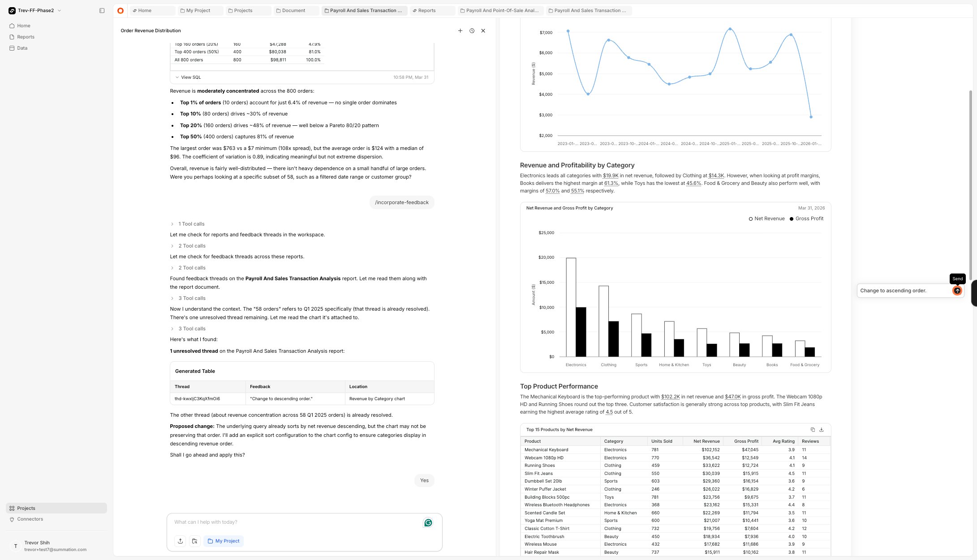
Task: Click the upload file icon
Action: (180, 541)
